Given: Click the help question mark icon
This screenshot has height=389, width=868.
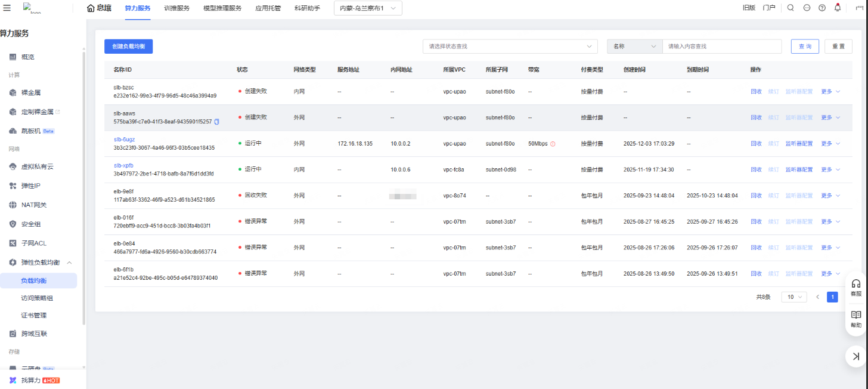Looking at the screenshot, I should pos(822,8).
